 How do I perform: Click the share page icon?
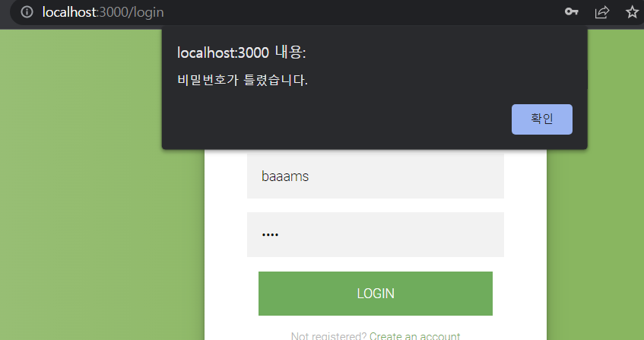click(601, 12)
